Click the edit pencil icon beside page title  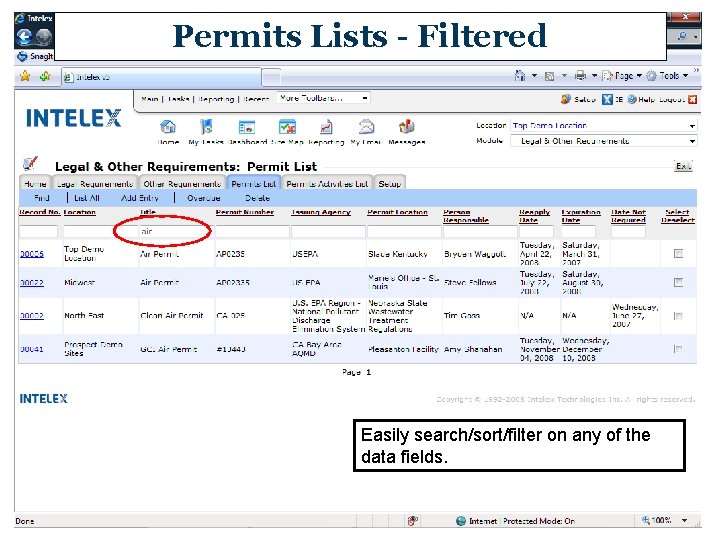(30, 163)
